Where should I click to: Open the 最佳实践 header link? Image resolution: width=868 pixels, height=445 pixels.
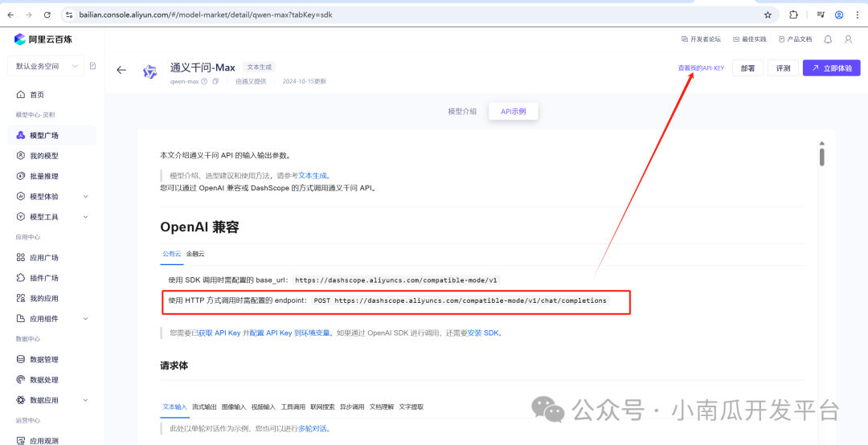point(750,39)
